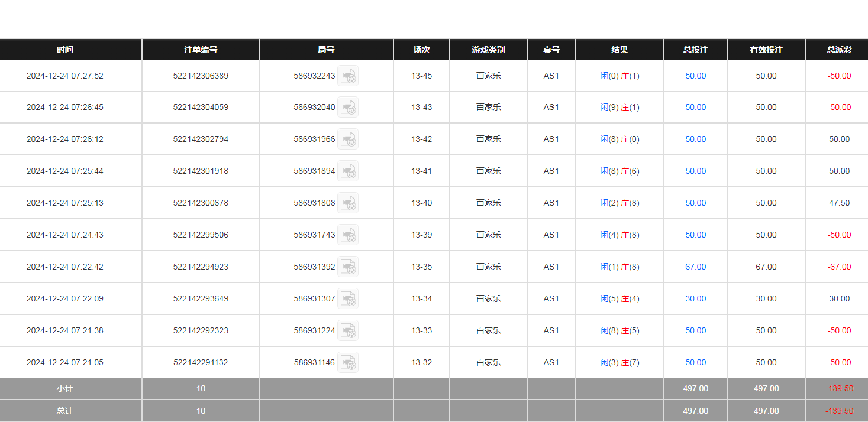
Task: Click total bet amount for session 13-32
Action: coord(695,362)
